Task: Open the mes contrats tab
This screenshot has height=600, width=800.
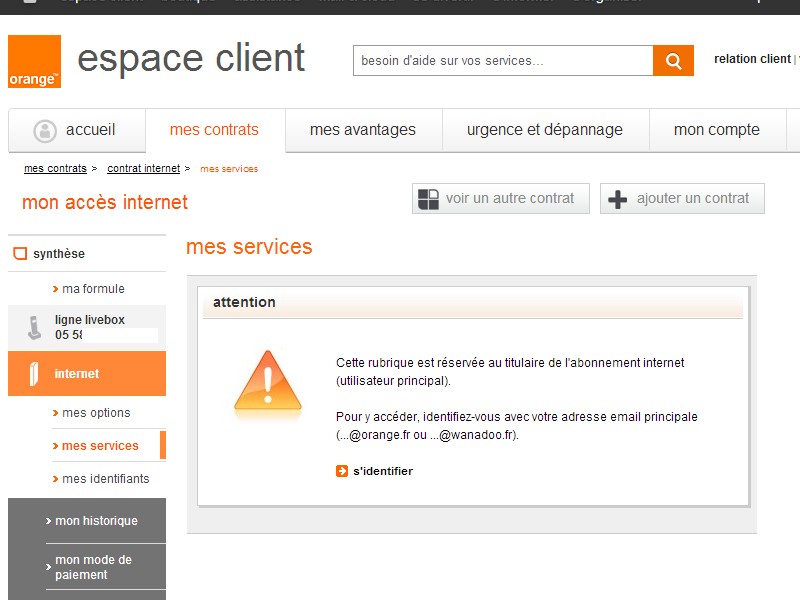Action: (x=214, y=130)
